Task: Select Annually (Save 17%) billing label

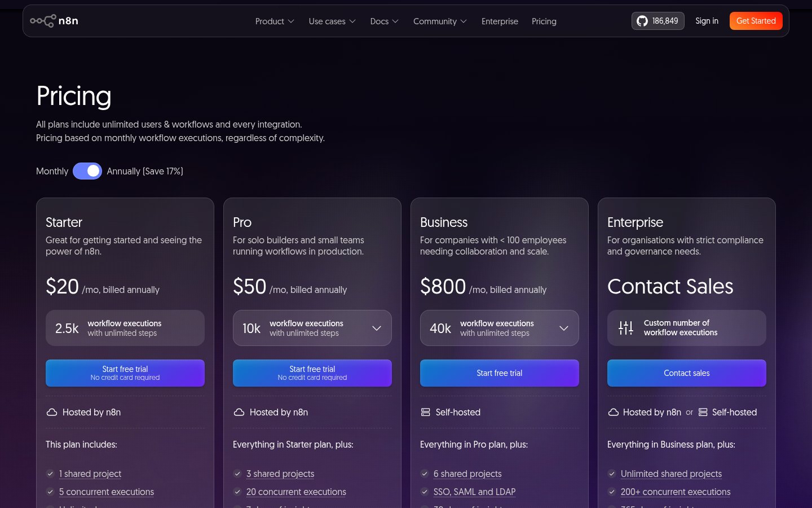Action: click(x=145, y=171)
